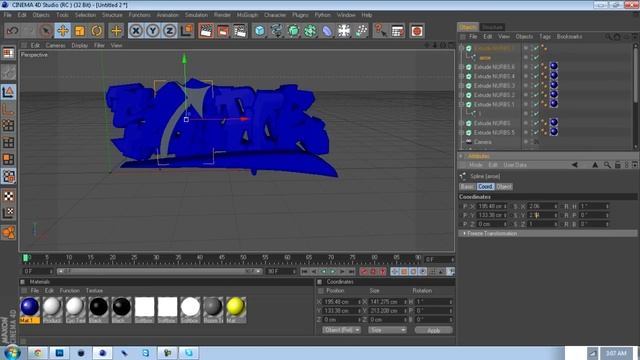Expand the Extrude NURBS.5 tree item
The width and height of the screenshot is (640, 360).
(x=462, y=133)
